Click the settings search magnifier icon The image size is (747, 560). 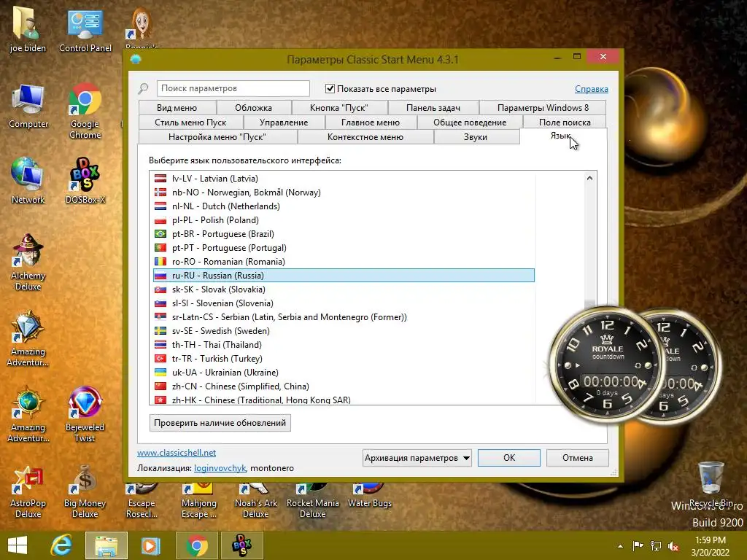click(144, 88)
